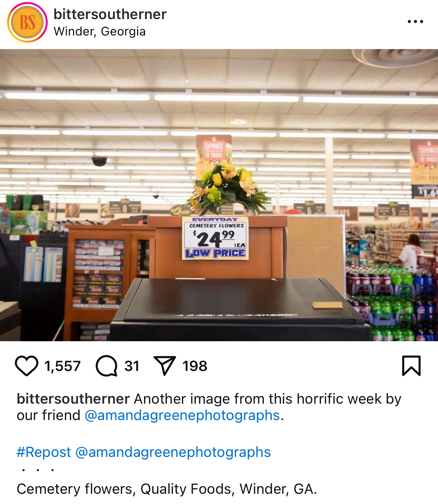The width and height of the screenshot is (438, 504).
Task: Open the three-dot more options menu
Action: [x=415, y=21]
